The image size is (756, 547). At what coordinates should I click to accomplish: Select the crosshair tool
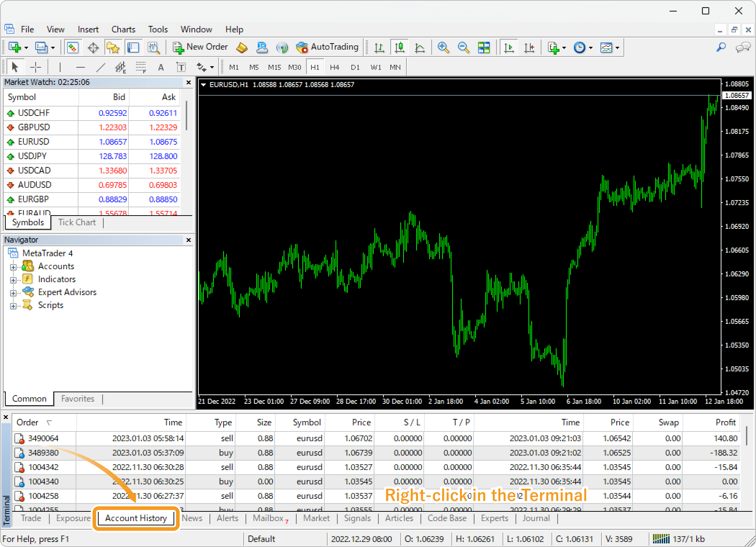tap(35, 67)
